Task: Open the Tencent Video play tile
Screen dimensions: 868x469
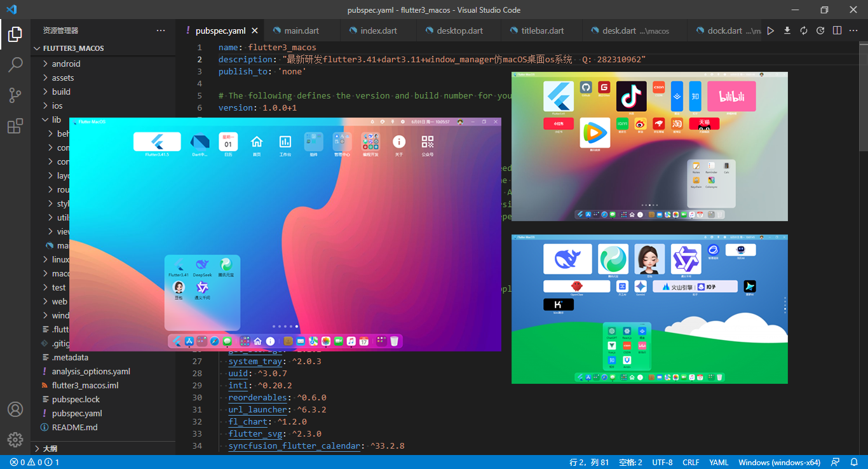Action: [595, 133]
